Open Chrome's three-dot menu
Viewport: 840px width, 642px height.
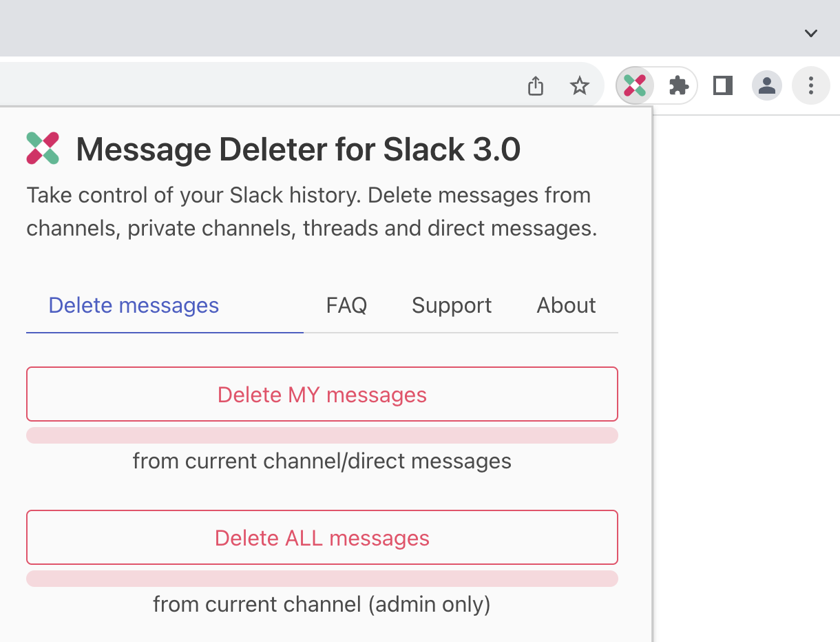coord(811,85)
